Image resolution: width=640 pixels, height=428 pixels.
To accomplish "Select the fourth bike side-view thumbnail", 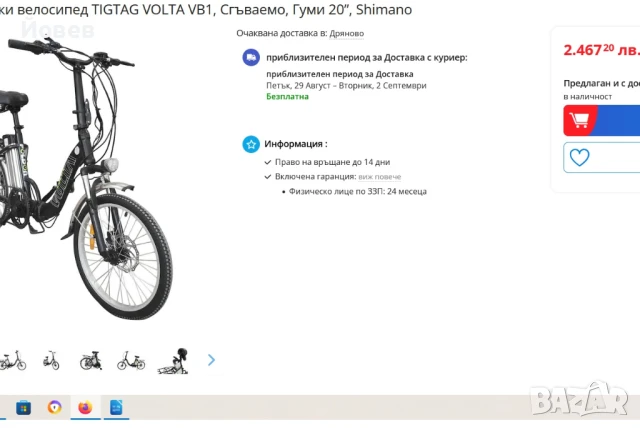I will click(x=131, y=361).
